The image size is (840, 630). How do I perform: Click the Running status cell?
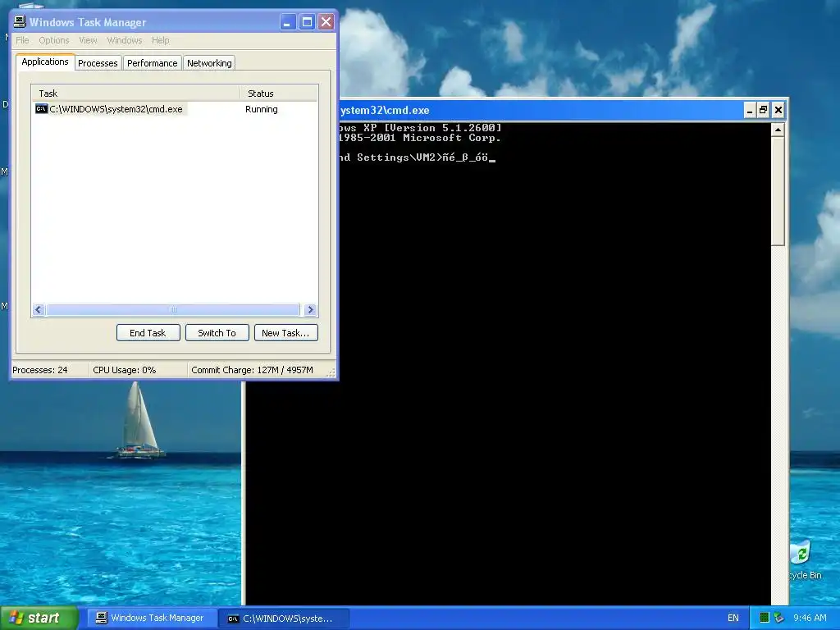(x=262, y=109)
